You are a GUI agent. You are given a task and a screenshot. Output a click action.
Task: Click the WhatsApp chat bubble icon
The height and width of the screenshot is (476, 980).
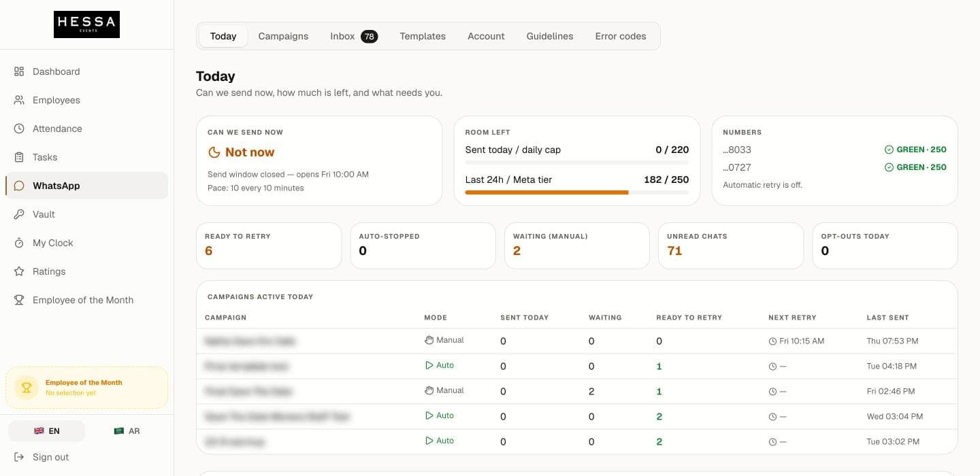coord(19,186)
